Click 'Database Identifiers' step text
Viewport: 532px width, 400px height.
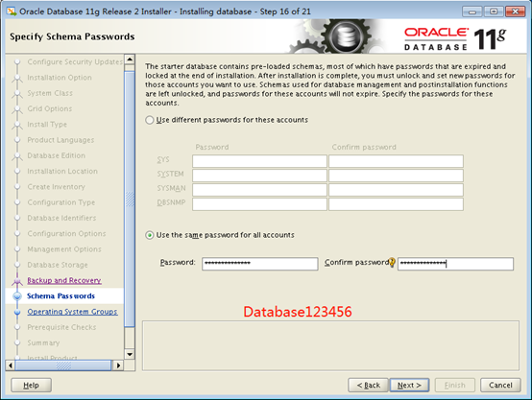point(61,218)
